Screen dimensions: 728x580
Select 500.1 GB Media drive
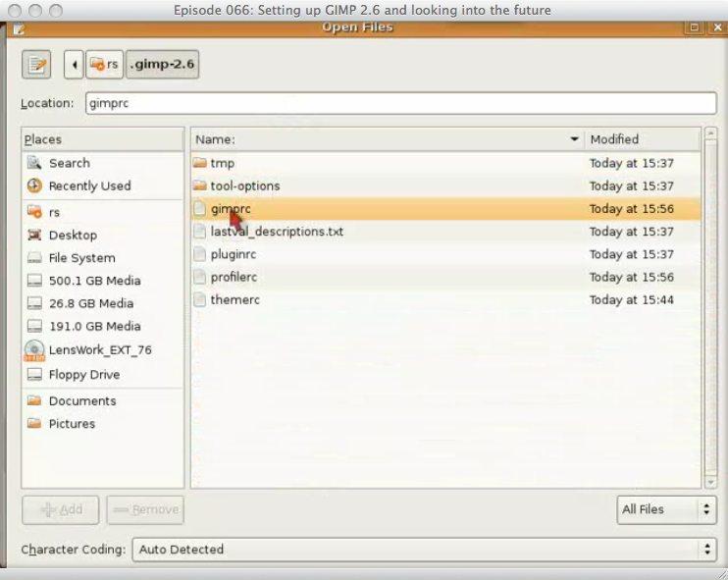pos(103,281)
